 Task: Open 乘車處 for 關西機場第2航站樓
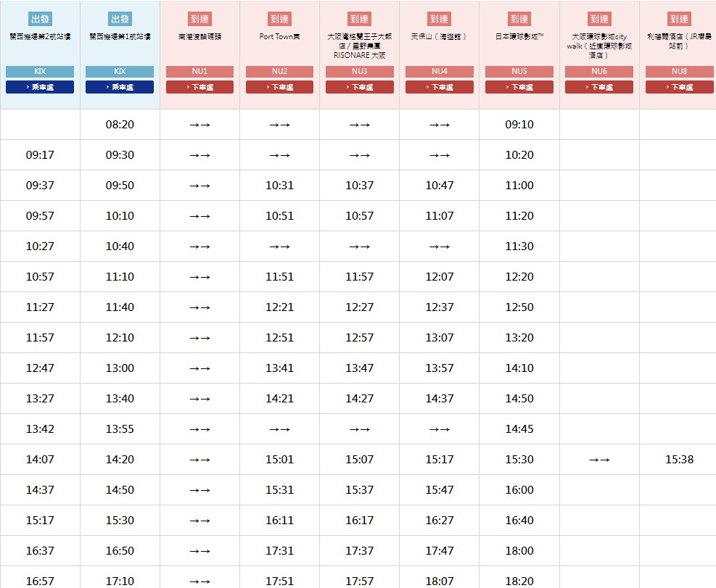[40, 87]
